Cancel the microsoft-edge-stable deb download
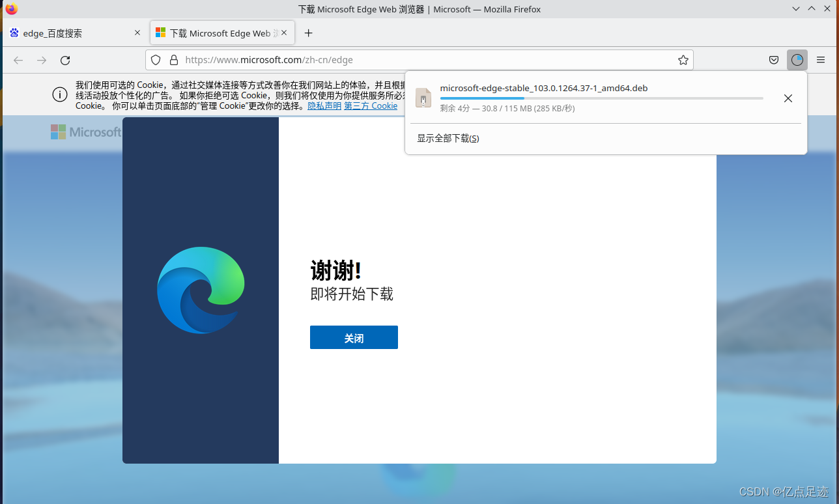This screenshot has width=839, height=504. pyautogui.click(x=788, y=98)
